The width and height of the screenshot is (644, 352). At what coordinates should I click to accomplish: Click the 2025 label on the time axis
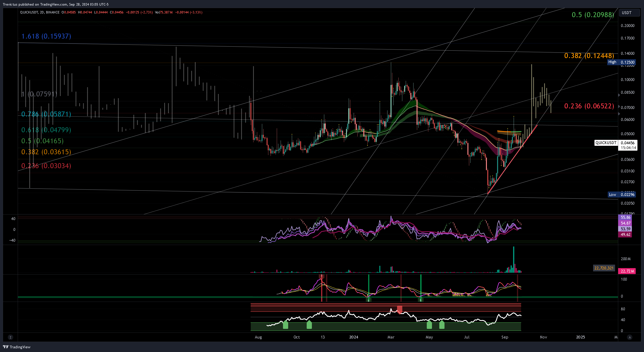coord(581,337)
